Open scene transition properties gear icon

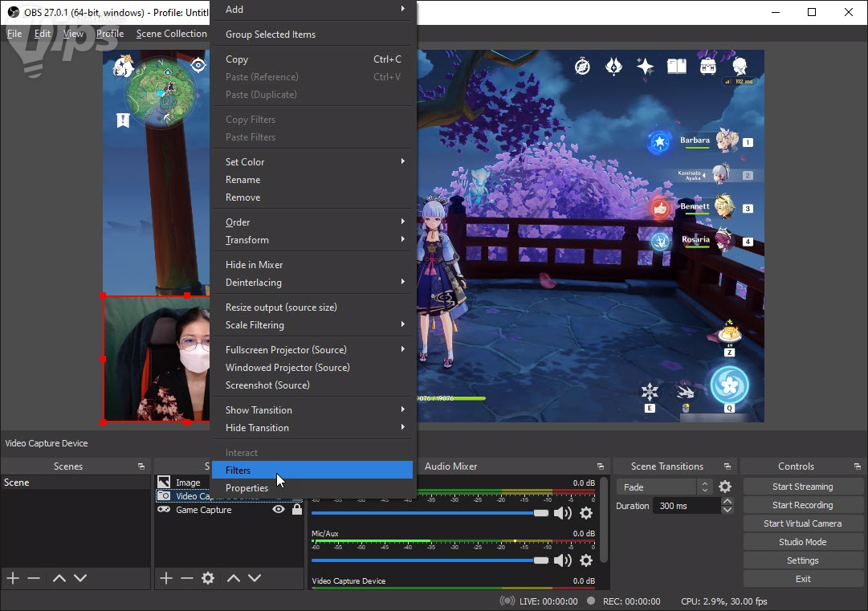coord(725,487)
